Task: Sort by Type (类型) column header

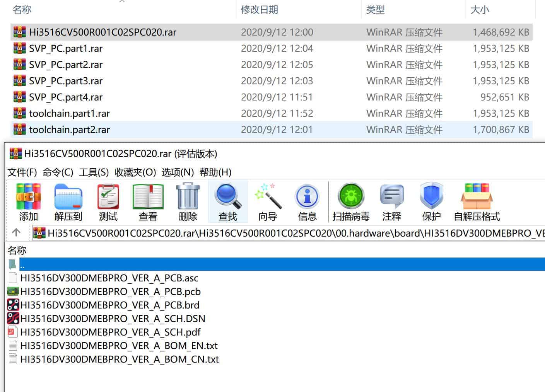Action: coord(375,10)
